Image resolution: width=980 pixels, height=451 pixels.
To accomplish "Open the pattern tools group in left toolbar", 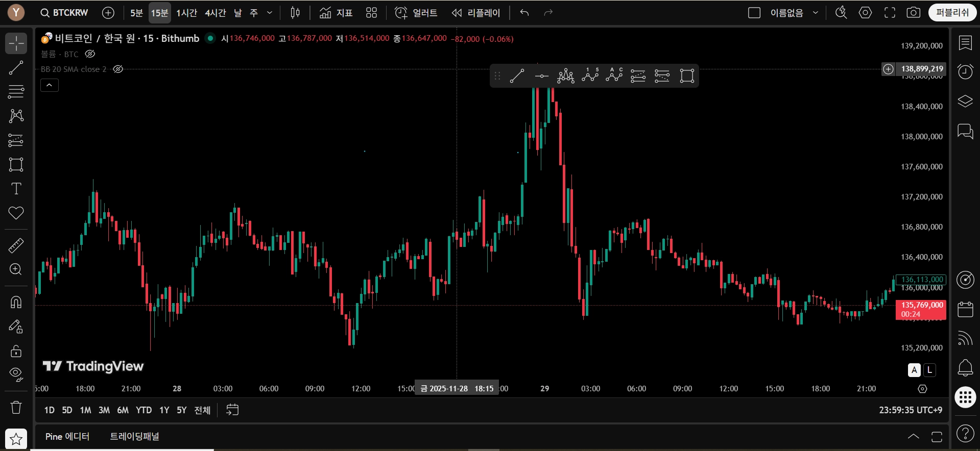I will coord(16,116).
